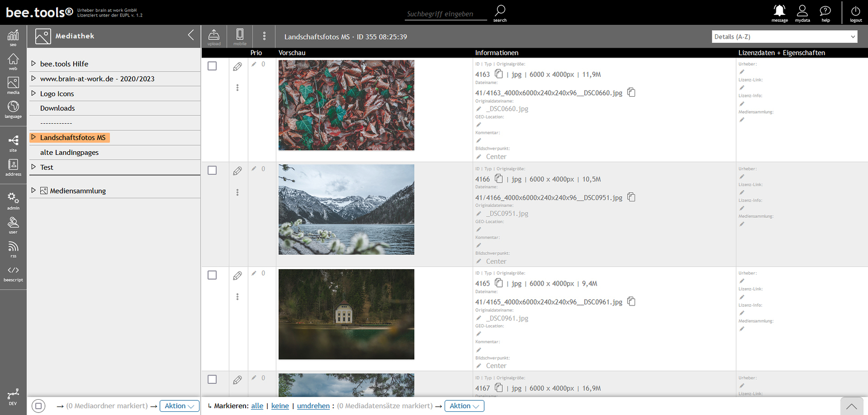Expand the www.brain-at-work.de folder

pyautogui.click(x=33, y=78)
